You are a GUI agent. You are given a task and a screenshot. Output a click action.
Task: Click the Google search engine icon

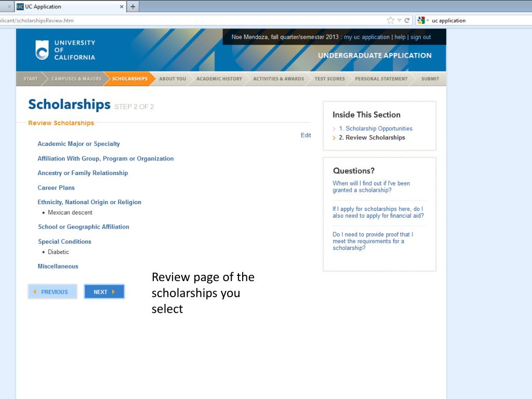(x=421, y=20)
